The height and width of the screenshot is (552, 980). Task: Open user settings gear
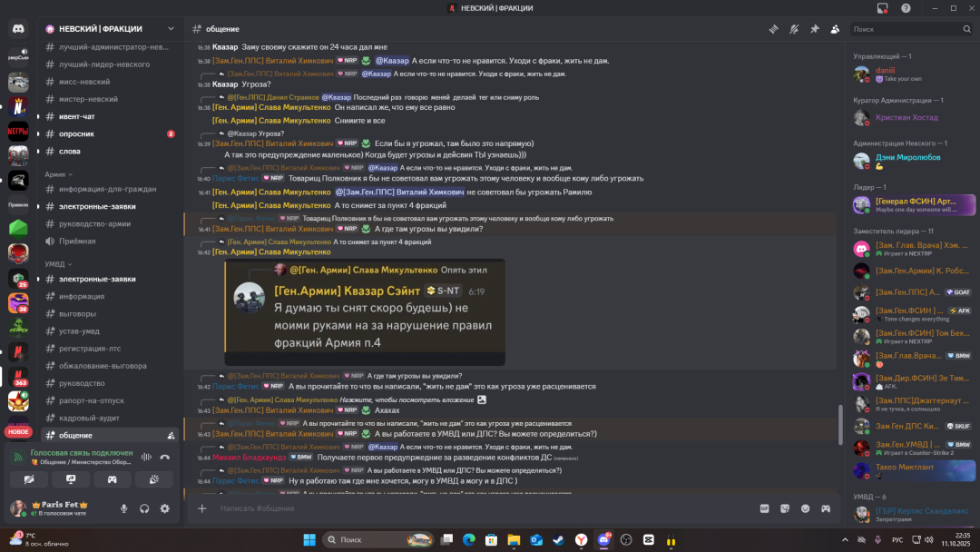[x=164, y=509]
